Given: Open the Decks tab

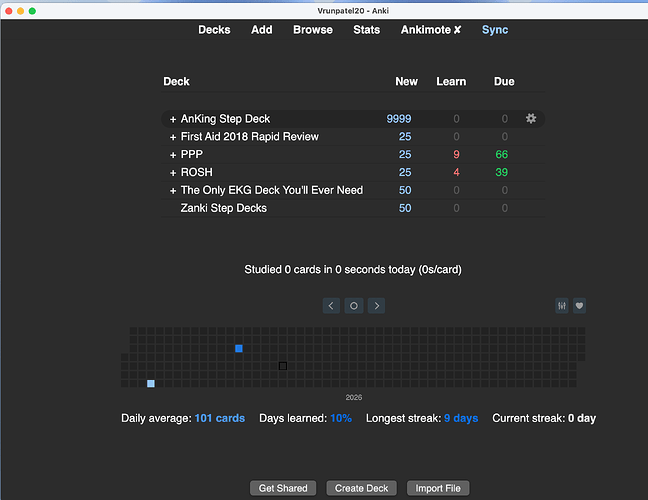Looking at the screenshot, I should 214,30.
